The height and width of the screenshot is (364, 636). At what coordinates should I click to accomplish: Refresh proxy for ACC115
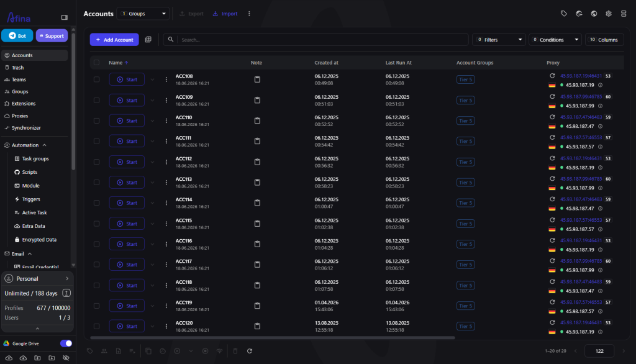point(552,220)
